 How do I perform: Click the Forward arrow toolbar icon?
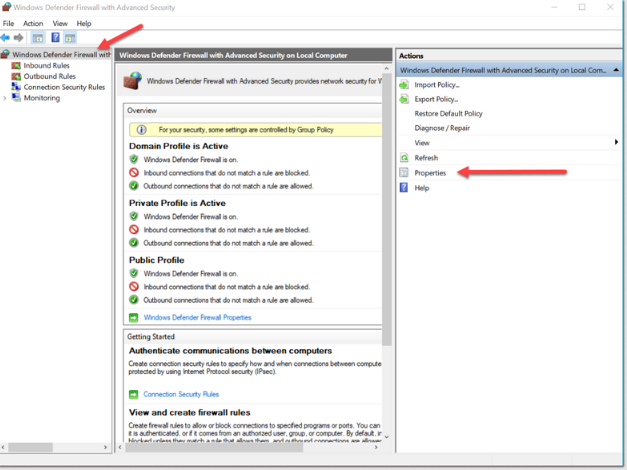coord(18,38)
